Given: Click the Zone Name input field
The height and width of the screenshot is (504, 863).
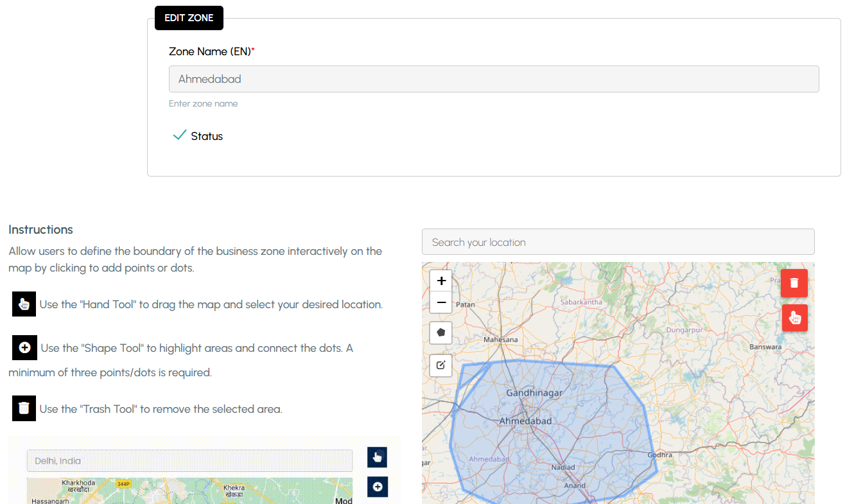Looking at the screenshot, I should tap(493, 79).
